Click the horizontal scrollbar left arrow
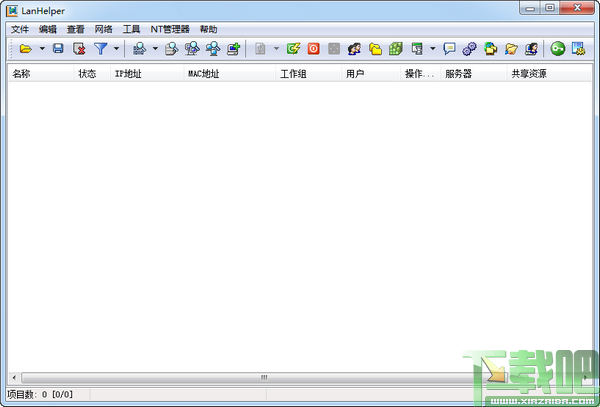The image size is (600, 407). coord(14,378)
